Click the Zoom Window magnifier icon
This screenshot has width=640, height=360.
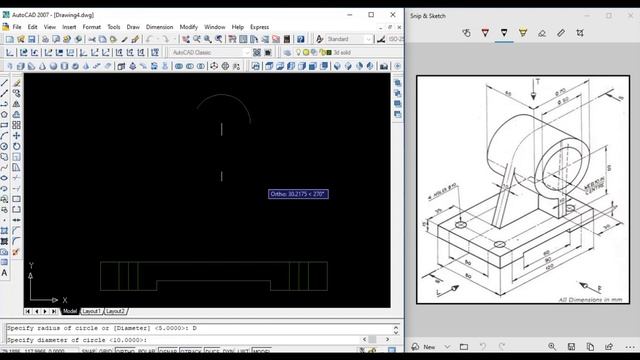point(208,39)
